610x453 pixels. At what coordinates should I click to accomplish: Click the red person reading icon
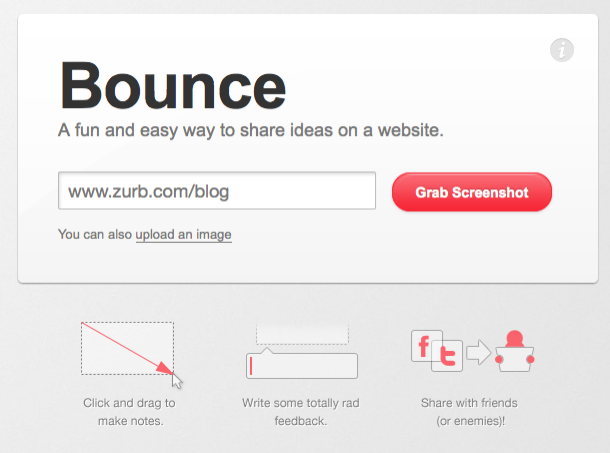coord(515,351)
